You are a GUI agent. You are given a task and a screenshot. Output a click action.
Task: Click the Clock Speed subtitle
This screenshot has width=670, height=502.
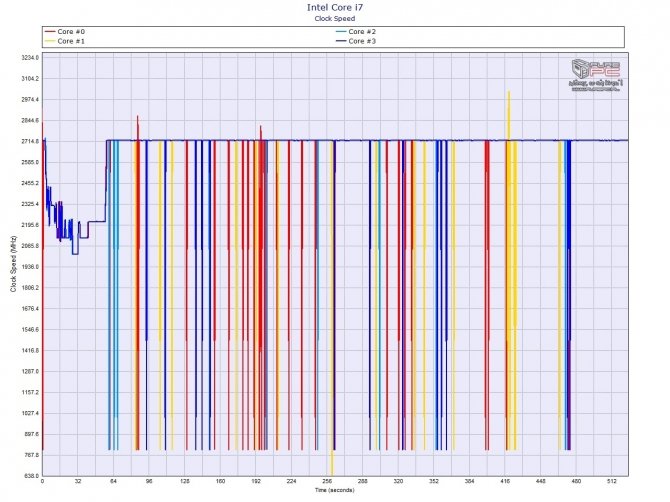coord(335,18)
